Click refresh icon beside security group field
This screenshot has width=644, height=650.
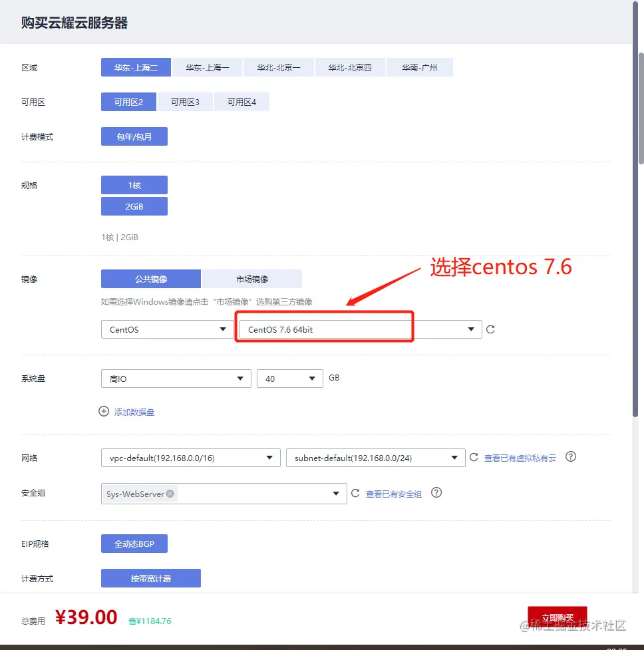tap(355, 493)
